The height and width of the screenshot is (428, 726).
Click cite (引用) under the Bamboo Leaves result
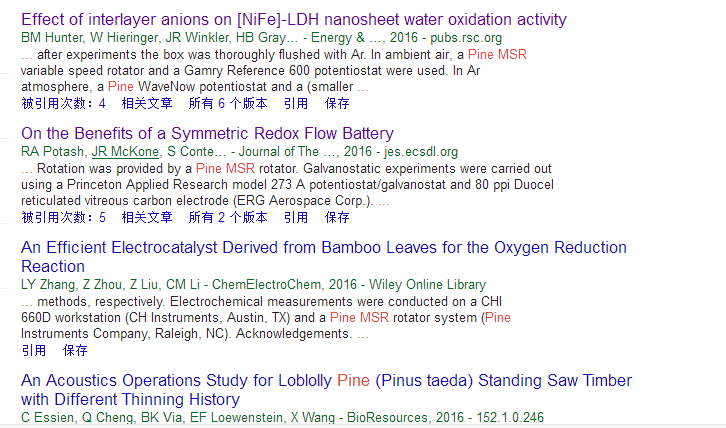pos(34,350)
